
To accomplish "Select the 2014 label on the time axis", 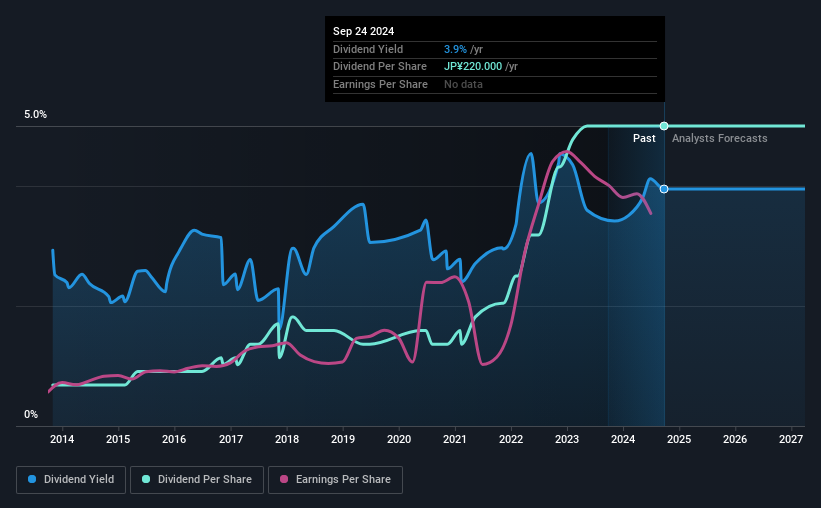I will click(x=62, y=439).
